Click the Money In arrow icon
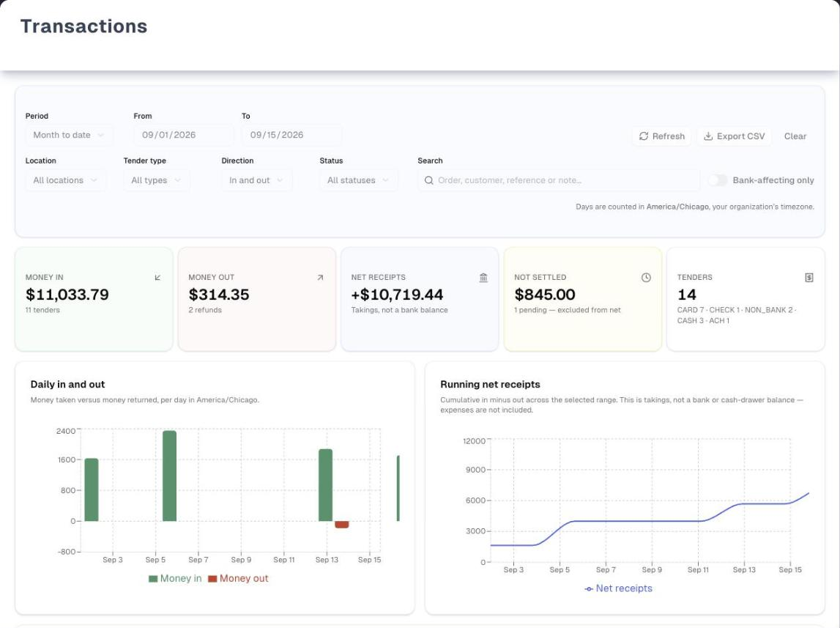The width and height of the screenshot is (840, 628). pos(157,278)
